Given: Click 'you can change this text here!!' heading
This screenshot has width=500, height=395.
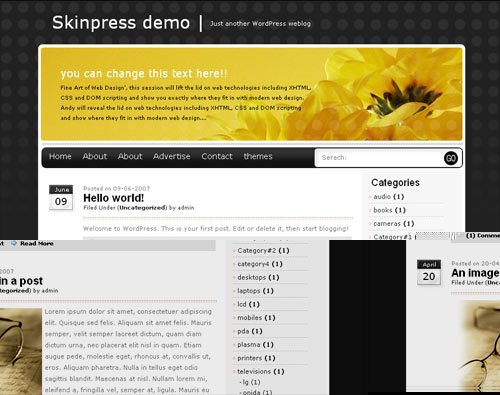Looking at the screenshot, I should pyautogui.click(x=144, y=73).
